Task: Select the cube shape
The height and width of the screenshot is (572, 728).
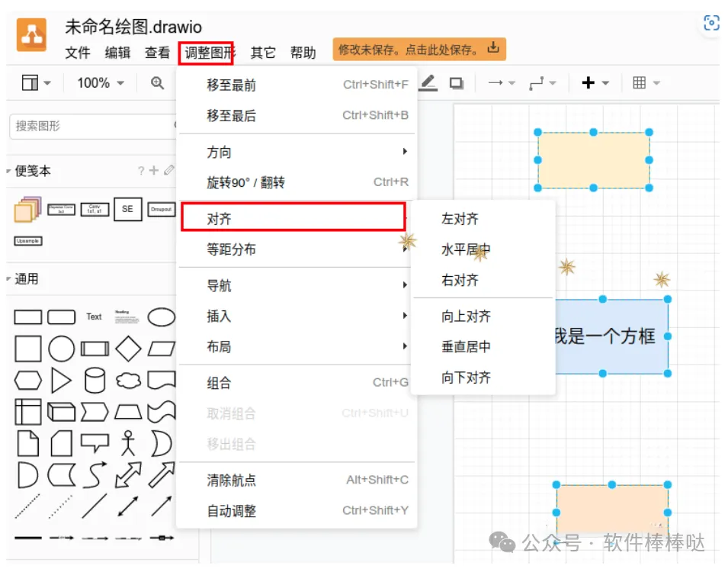Action: click(x=61, y=412)
